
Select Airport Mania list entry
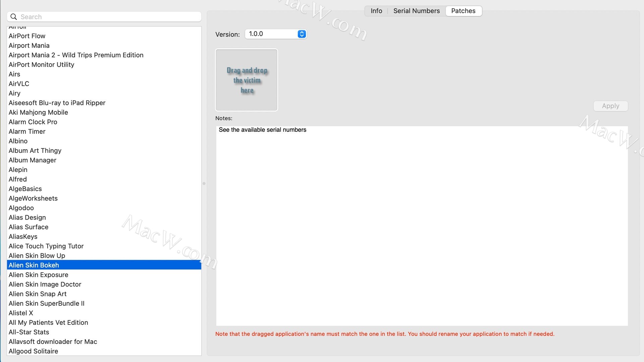[104, 45]
